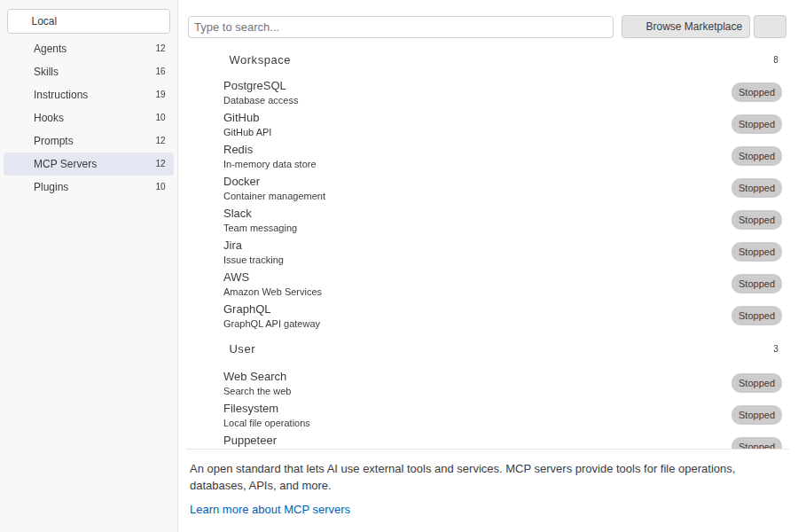Image resolution: width=798 pixels, height=532 pixels.
Task: Select the PostgreSQL server entry
Action: [x=488, y=92]
